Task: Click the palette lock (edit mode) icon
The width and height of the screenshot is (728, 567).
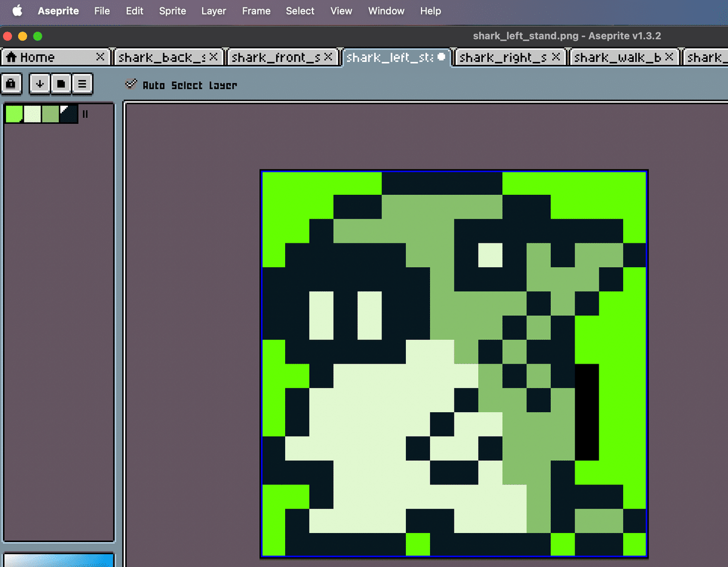Action: tap(12, 84)
